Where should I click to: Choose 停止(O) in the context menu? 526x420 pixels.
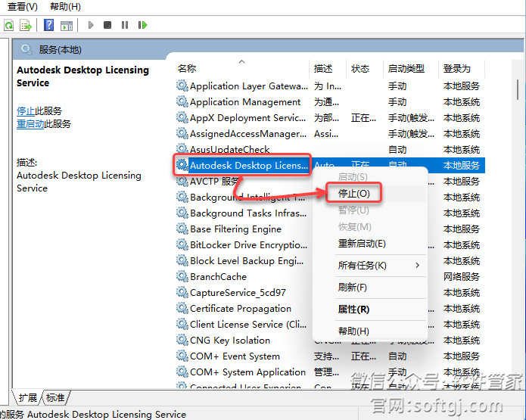coord(353,193)
